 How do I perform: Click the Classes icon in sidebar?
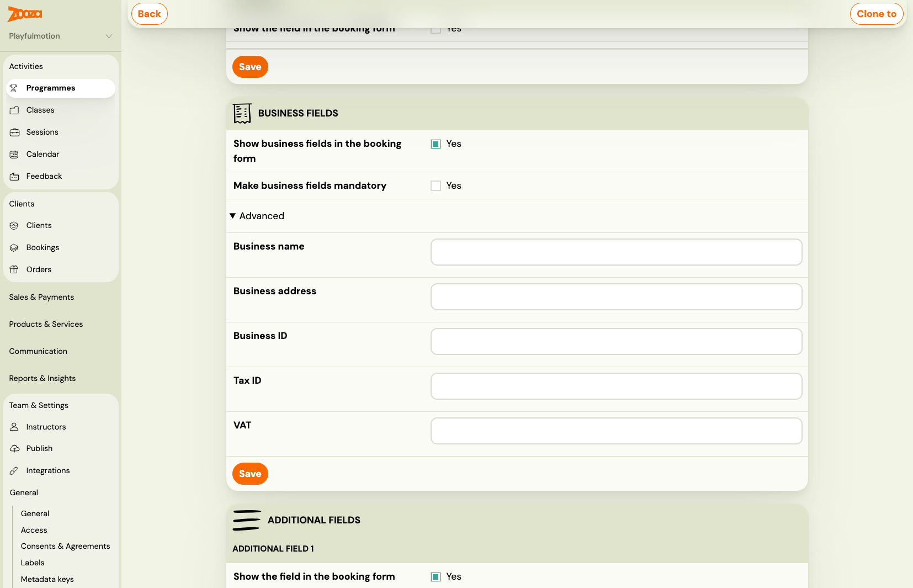point(14,110)
